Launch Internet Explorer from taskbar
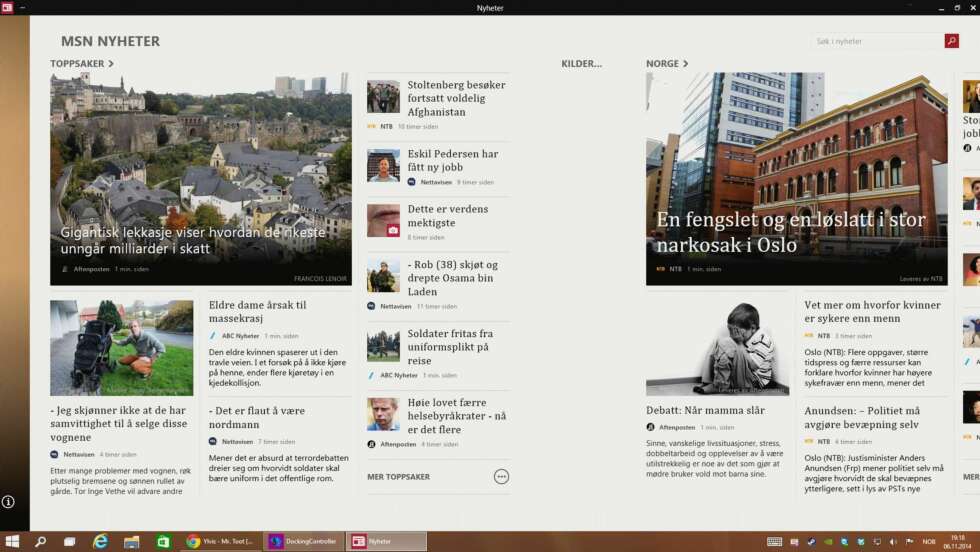This screenshot has height=552, width=980. point(100,541)
